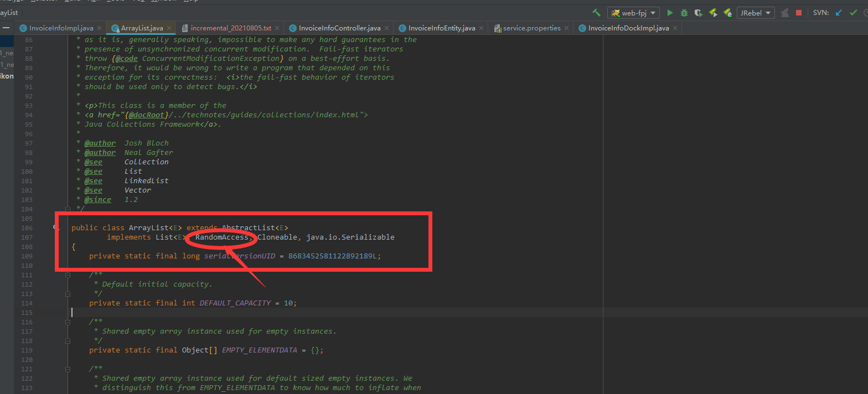Switch to the InvoiceInfoImpl.java tab
This screenshot has width=868, height=394.
[61, 28]
